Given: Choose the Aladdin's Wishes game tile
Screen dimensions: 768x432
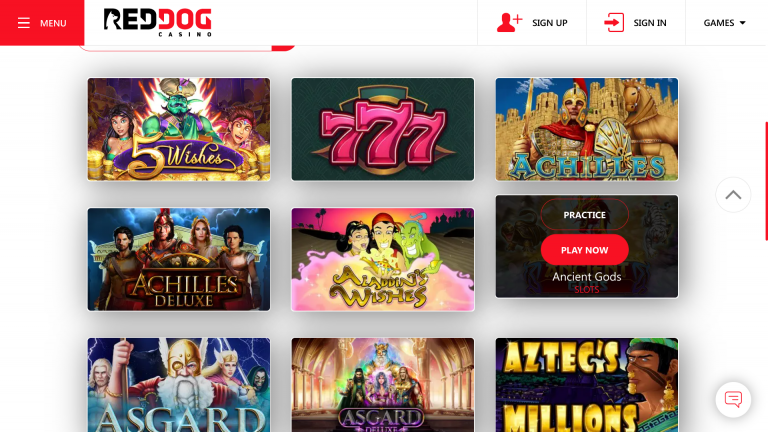Looking at the screenshot, I should point(383,259).
